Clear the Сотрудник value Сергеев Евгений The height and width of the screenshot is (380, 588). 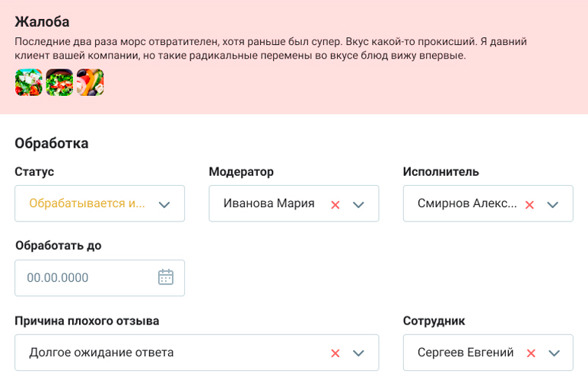pos(531,353)
